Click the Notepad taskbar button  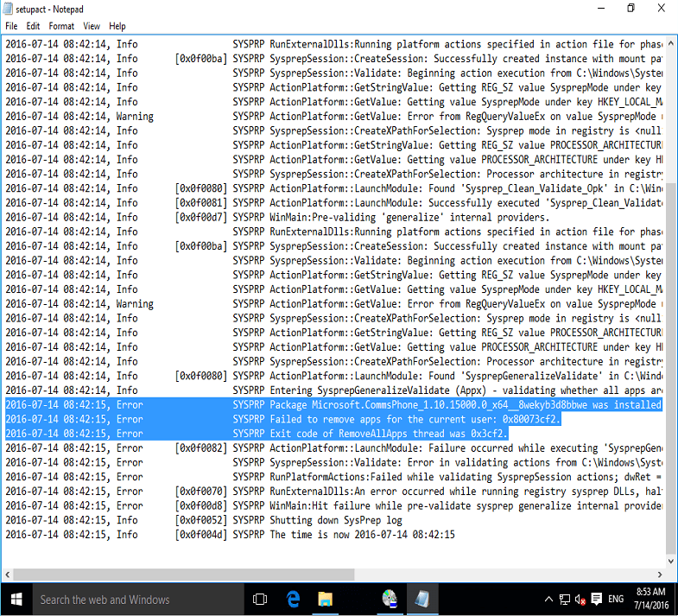(x=422, y=600)
